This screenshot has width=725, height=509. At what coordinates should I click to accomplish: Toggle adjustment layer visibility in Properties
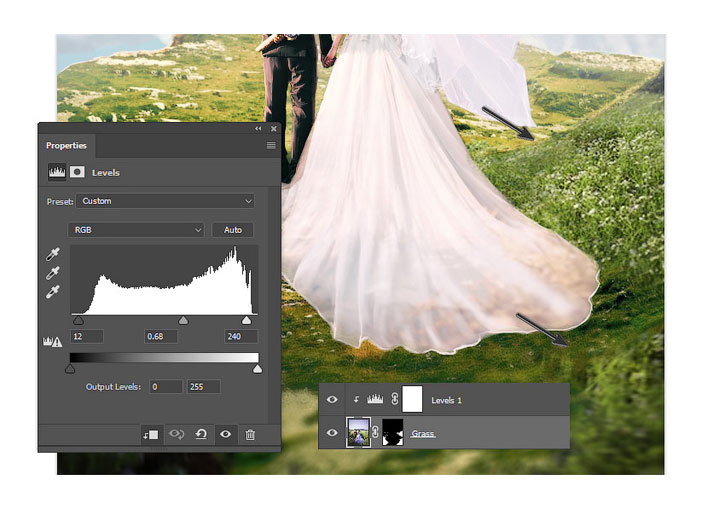226,434
